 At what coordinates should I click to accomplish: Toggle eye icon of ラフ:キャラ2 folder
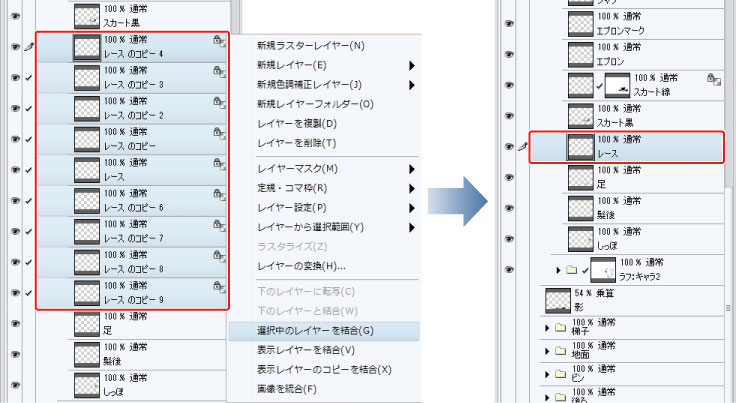click(509, 270)
